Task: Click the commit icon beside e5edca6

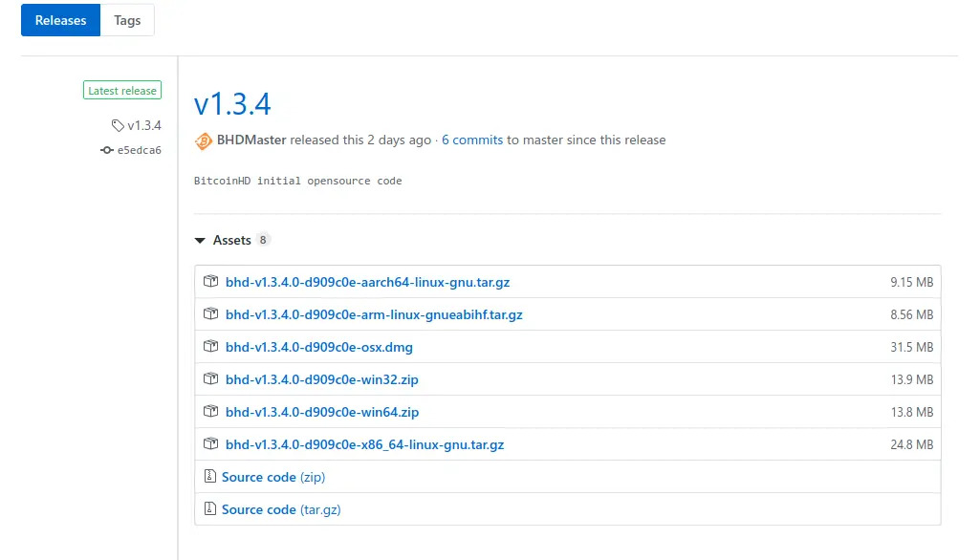Action: click(107, 150)
